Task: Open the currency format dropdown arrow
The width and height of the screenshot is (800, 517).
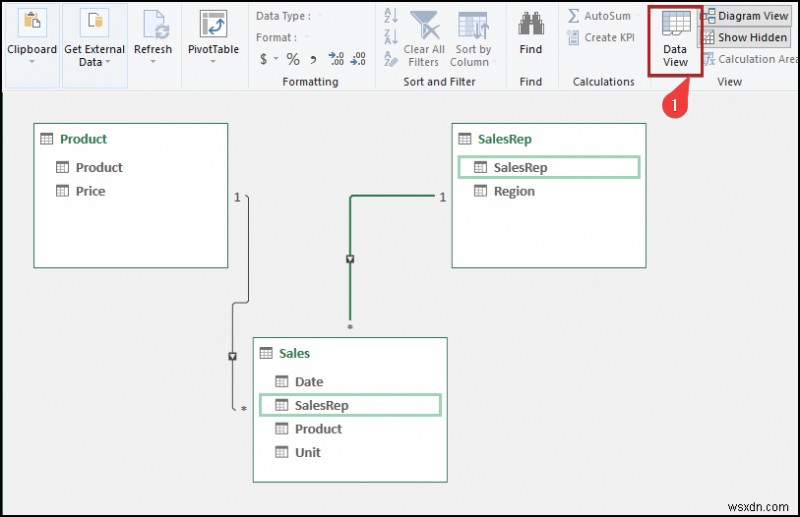Action: coord(276,59)
